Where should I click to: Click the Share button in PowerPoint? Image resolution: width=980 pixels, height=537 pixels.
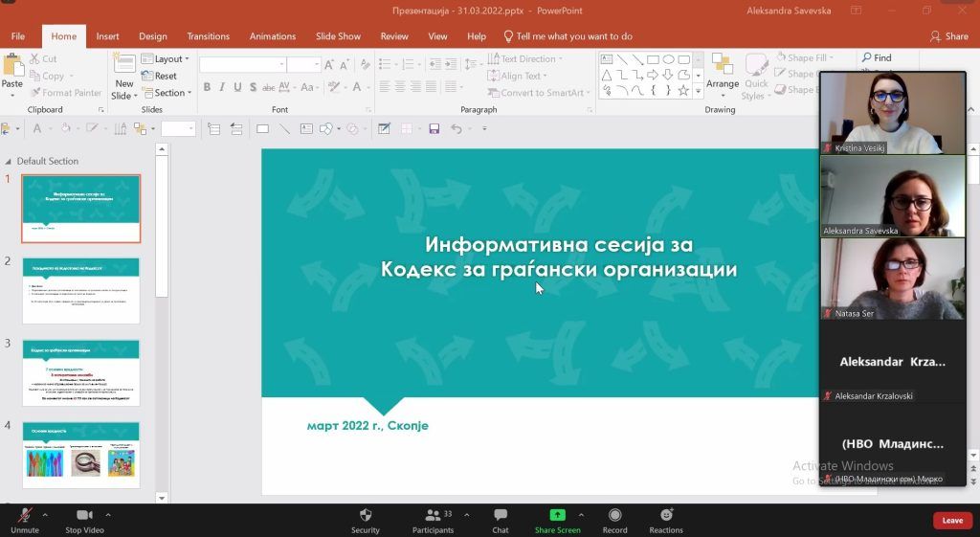click(948, 36)
